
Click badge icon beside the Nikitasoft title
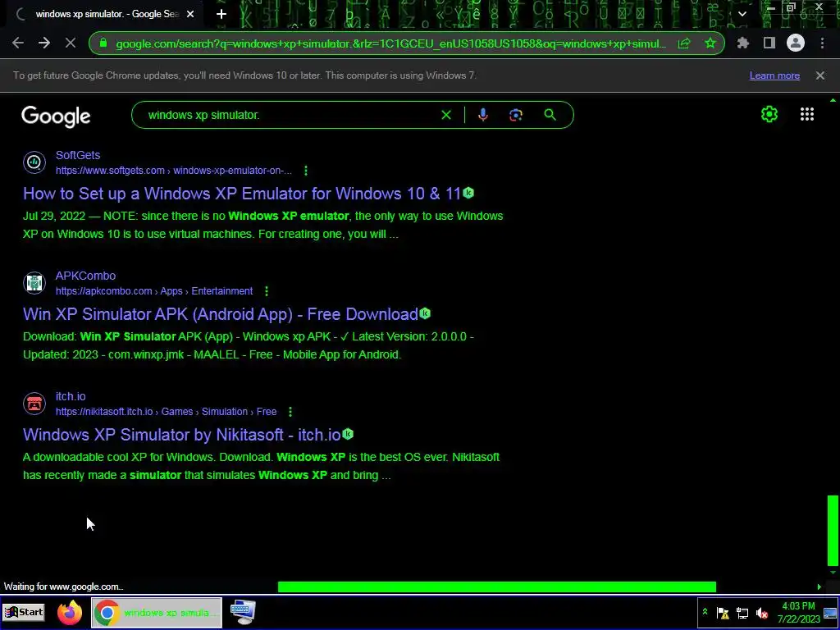[348, 434]
